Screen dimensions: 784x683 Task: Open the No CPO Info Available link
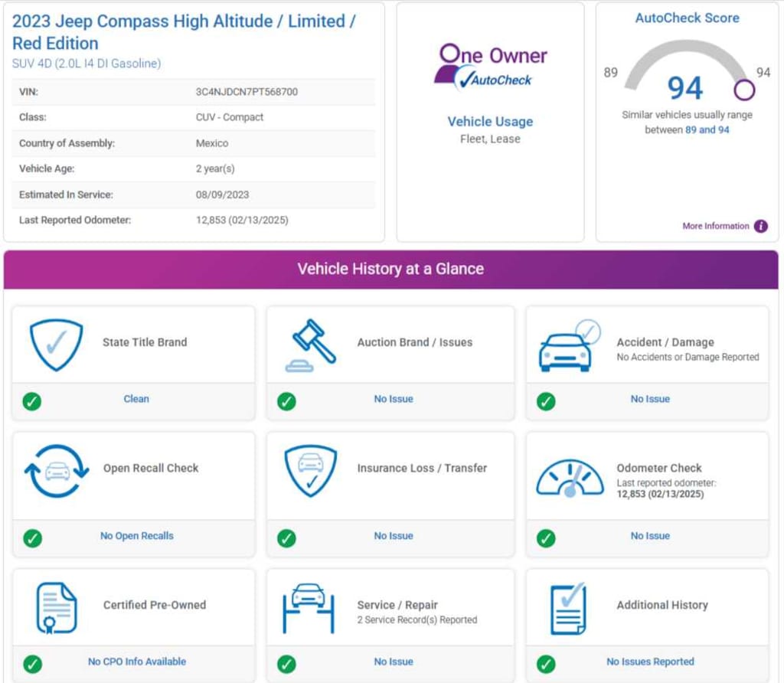pyautogui.click(x=137, y=662)
